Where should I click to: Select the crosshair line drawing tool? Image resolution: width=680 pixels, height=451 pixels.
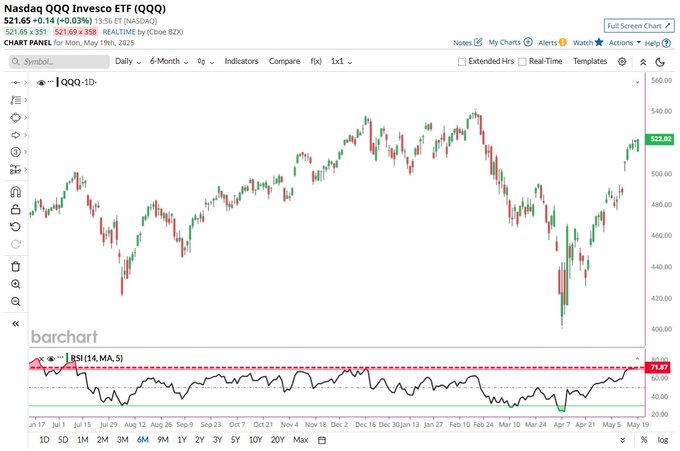point(16,82)
